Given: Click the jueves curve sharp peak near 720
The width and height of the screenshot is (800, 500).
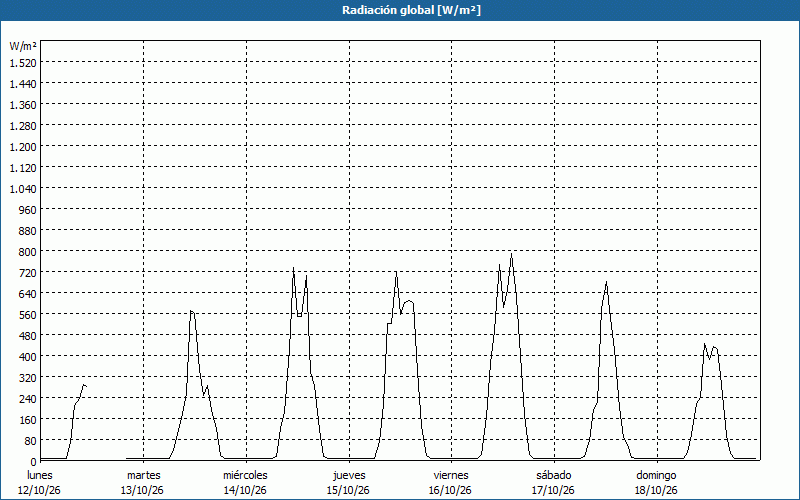Looking at the screenshot, I should click(x=396, y=272).
